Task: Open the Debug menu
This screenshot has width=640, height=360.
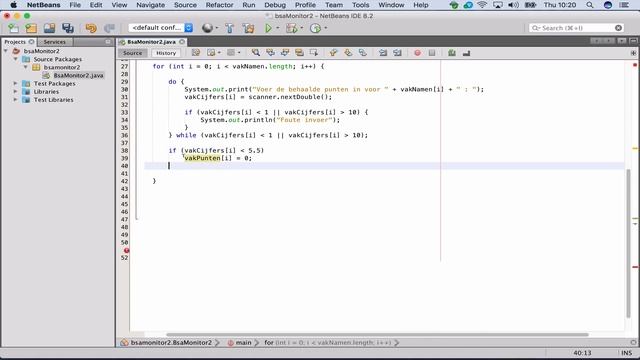Action: click(275, 5)
